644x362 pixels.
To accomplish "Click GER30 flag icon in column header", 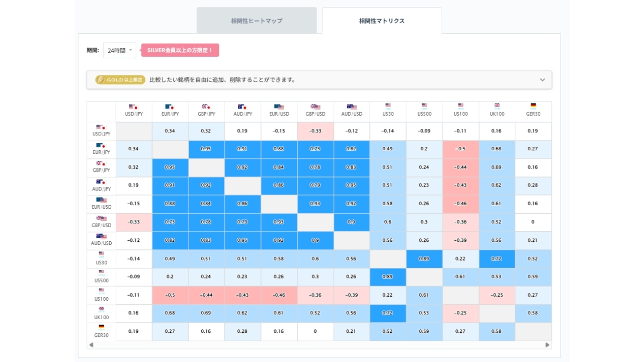I will click(533, 106).
